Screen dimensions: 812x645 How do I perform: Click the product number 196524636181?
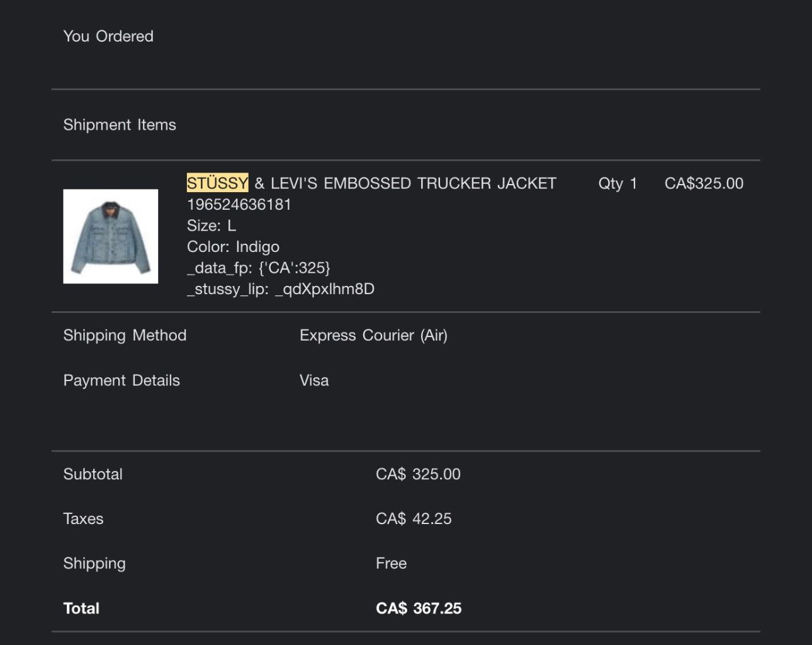pos(239,205)
